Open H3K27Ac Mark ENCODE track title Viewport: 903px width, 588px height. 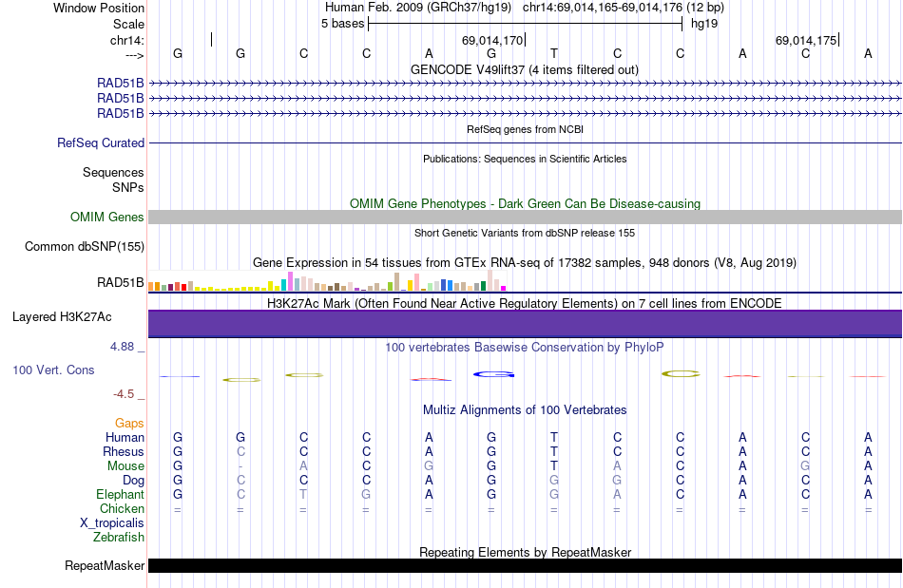click(525, 303)
